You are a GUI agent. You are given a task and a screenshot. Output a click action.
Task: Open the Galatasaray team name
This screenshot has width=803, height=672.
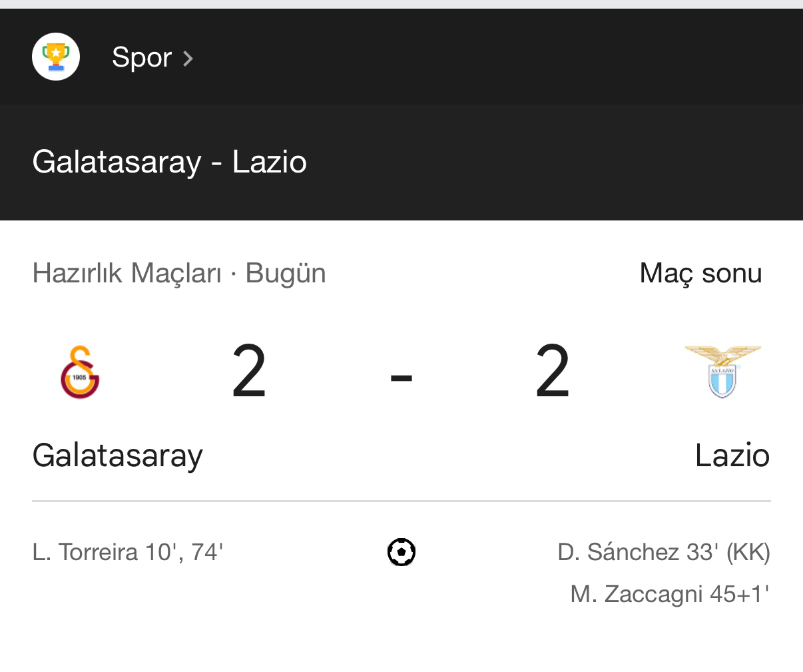point(117,456)
